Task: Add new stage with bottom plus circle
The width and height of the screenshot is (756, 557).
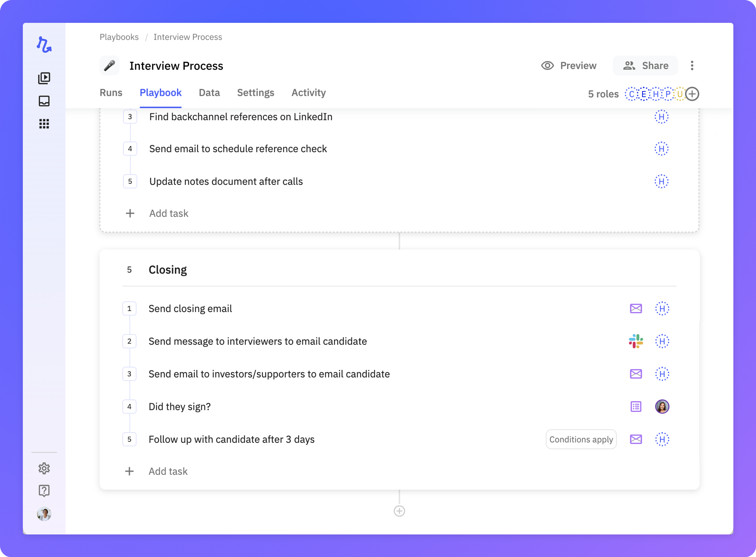Action: pos(399,511)
